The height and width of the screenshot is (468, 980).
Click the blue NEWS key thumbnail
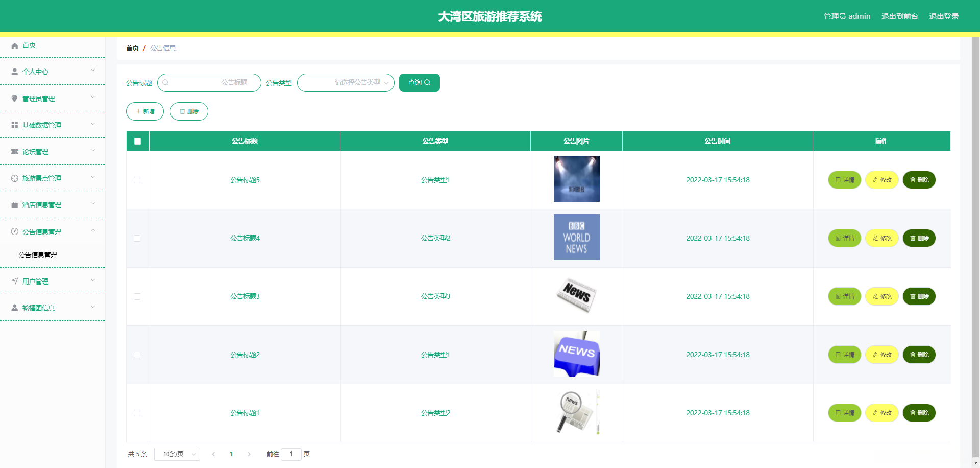pos(577,354)
